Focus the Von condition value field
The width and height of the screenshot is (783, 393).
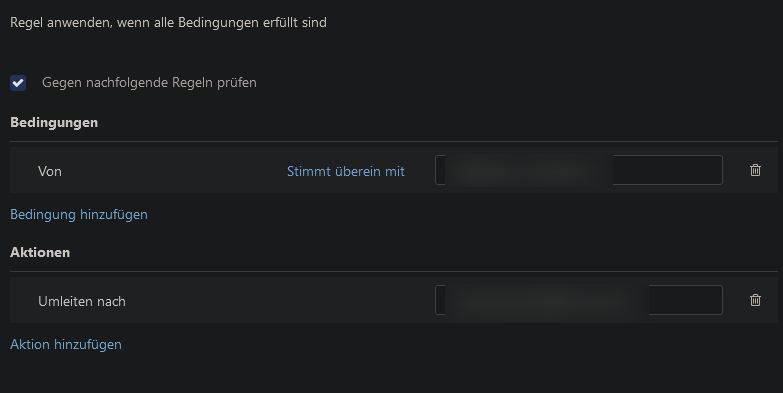point(579,170)
